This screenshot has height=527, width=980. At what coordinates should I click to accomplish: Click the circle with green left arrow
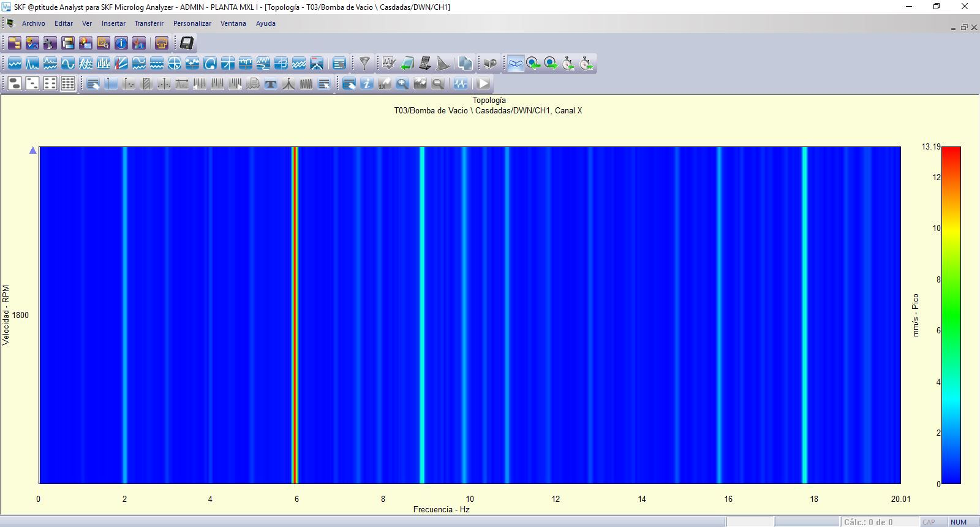click(x=533, y=63)
